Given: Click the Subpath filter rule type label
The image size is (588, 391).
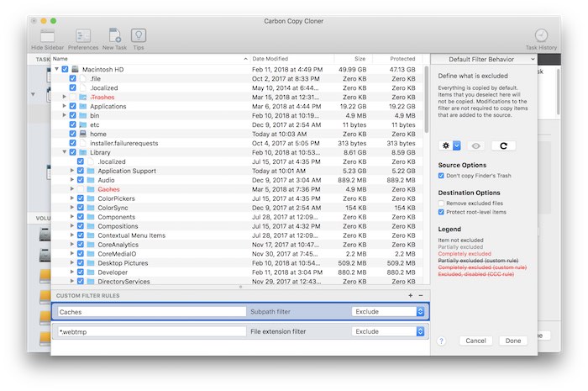Looking at the screenshot, I should click(270, 312).
